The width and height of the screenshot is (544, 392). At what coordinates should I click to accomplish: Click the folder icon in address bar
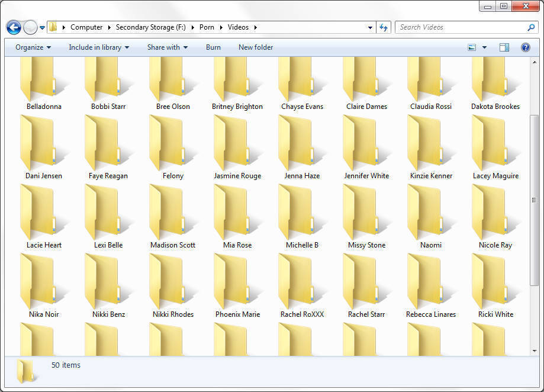(53, 27)
